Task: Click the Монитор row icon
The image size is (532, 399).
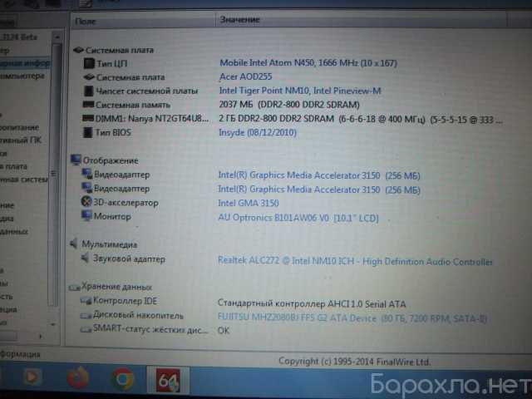Action: click(x=86, y=216)
